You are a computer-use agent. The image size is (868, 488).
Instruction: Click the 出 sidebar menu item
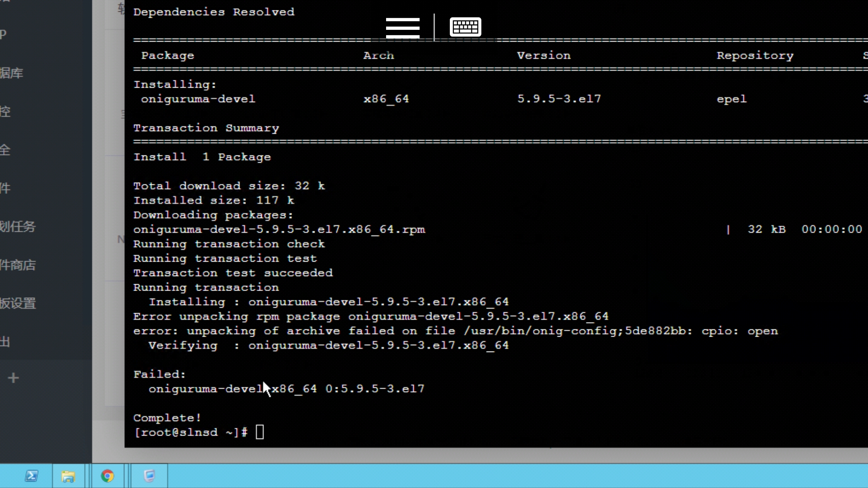(x=5, y=342)
